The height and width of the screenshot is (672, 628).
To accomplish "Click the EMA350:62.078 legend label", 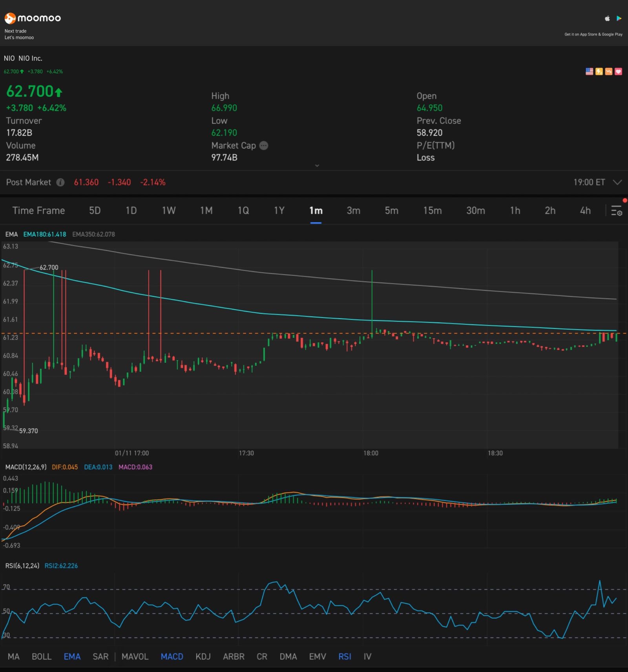I will coord(93,234).
